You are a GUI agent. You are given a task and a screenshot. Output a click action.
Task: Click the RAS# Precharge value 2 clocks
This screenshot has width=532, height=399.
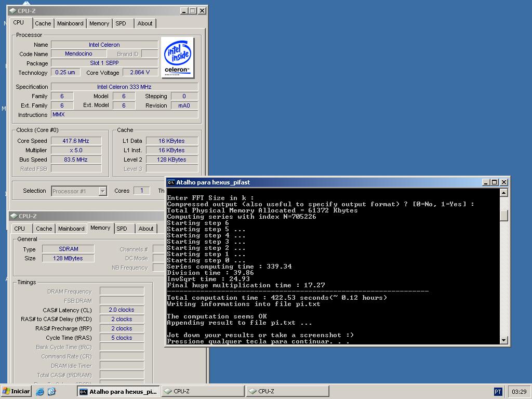point(122,328)
